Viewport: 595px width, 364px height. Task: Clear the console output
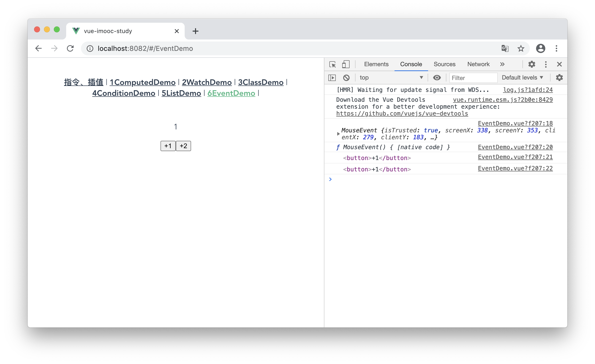pyautogui.click(x=346, y=78)
